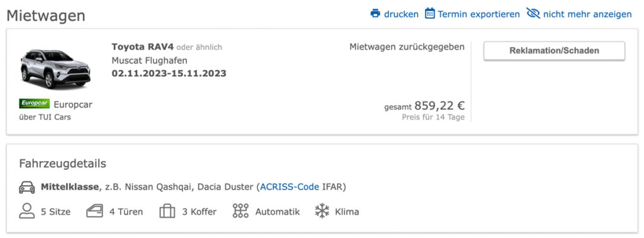Screen dimensions: 644x238
Task: Click the Toyota RAV4 title text
Action: (140, 47)
